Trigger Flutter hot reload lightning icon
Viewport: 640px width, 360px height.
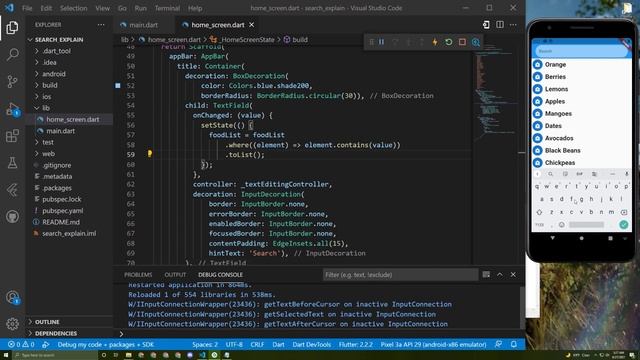point(435,42)
